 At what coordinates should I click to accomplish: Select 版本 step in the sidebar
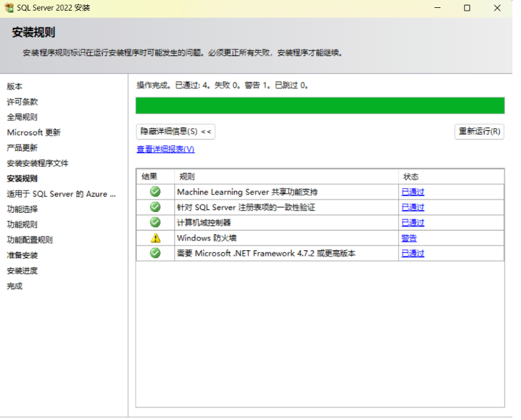pos(15,87)
